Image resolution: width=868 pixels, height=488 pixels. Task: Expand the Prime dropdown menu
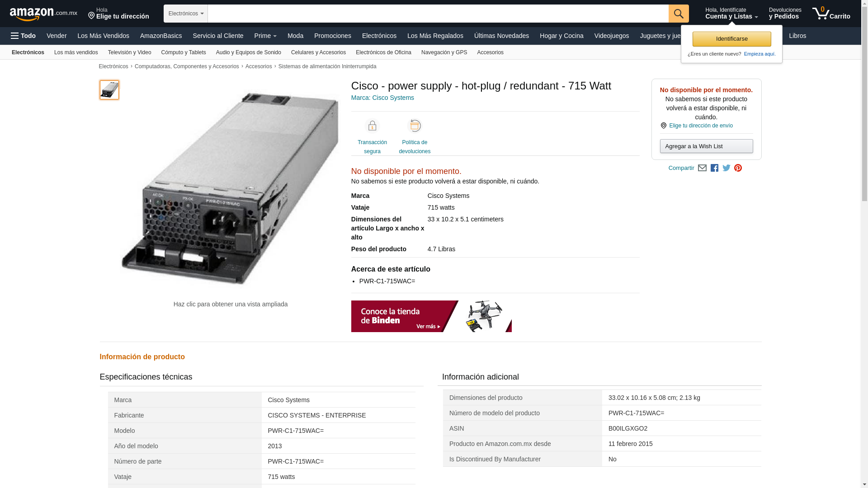point(265,36)
